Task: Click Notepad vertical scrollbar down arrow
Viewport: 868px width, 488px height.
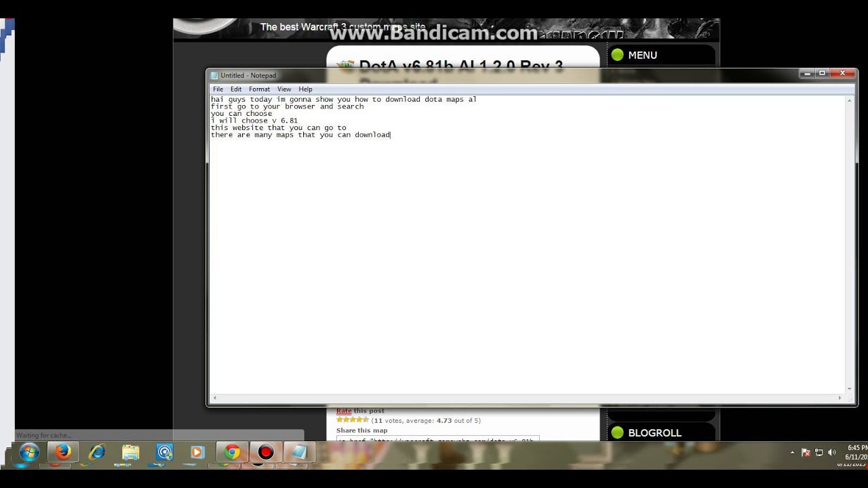Action: [x=850, y=388]
